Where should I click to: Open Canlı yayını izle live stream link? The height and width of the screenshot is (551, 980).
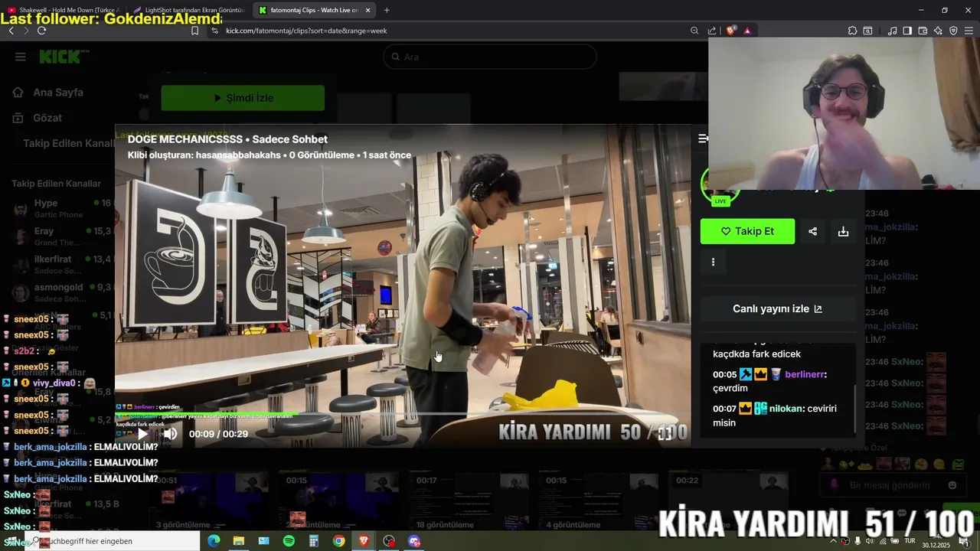pyautogui.click(x=777, y=308)
